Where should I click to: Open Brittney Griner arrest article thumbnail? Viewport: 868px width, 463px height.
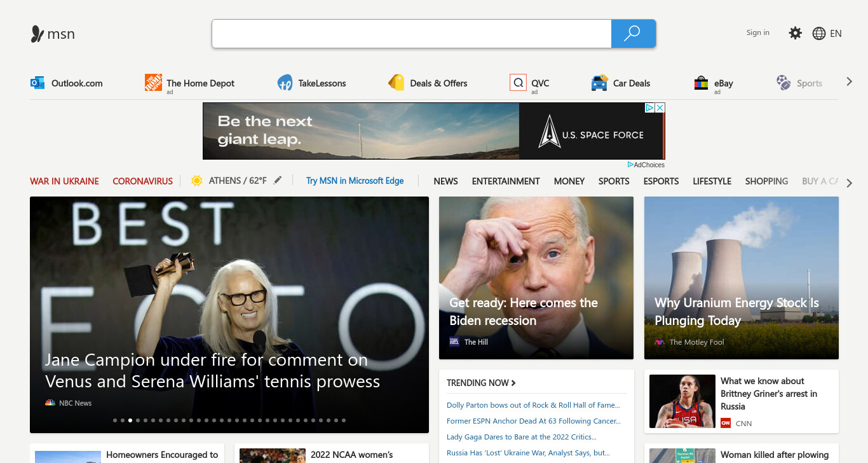point(682,401)
